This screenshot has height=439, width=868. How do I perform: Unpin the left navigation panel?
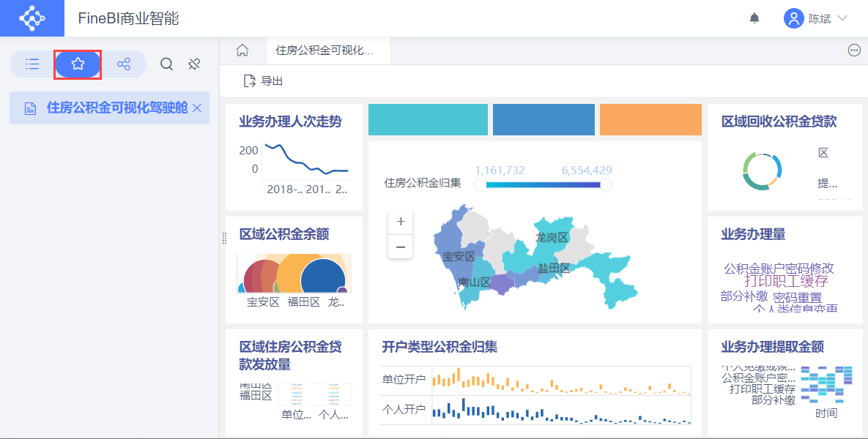[194, 64]
